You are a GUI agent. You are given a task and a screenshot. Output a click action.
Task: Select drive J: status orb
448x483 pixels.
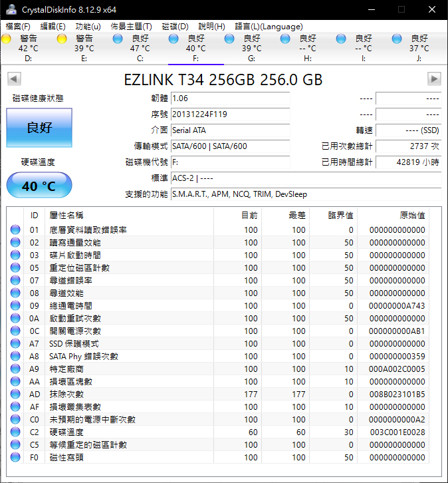click(x=397, y=39)
